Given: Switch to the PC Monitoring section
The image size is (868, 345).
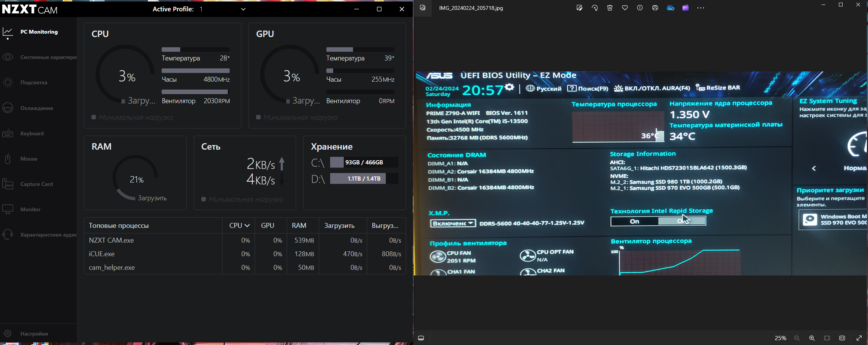Looking at the screenshot, I should click(39, 32).
